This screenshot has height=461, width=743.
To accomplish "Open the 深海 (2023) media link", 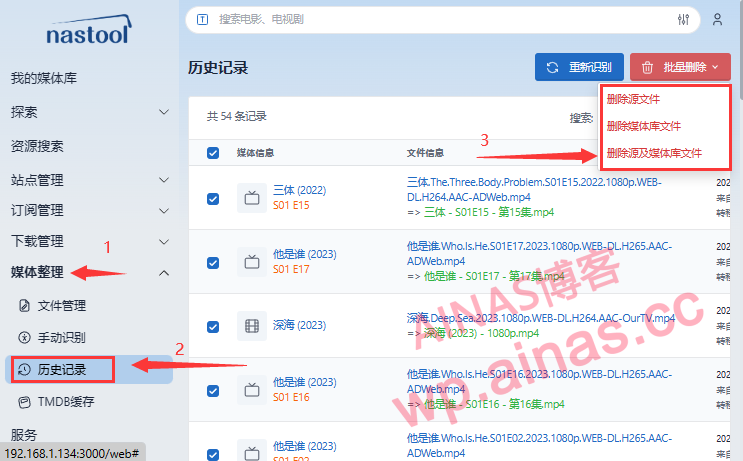I will (x=299, y=325).
